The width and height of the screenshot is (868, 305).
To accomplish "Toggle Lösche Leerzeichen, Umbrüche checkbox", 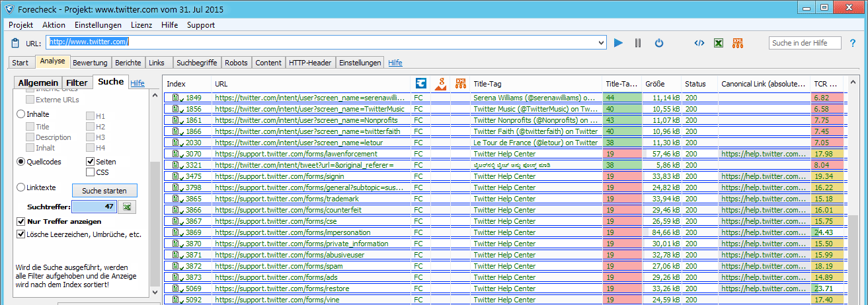I will [x=21, y=234].
